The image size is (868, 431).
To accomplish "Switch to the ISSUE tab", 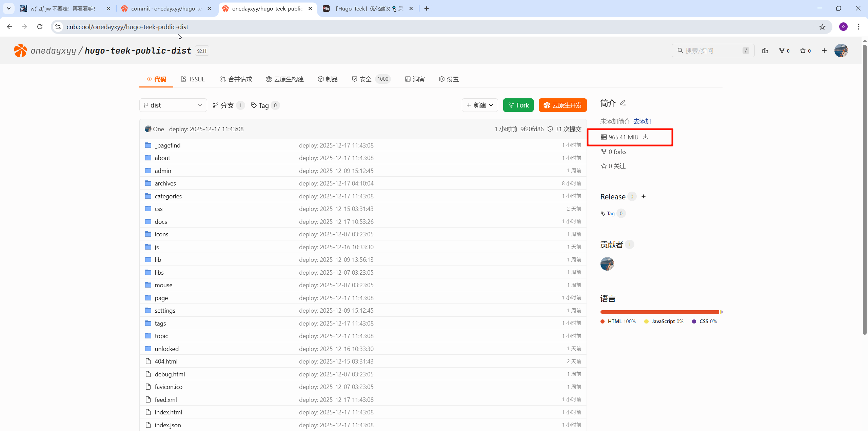I will click(193, 79).
